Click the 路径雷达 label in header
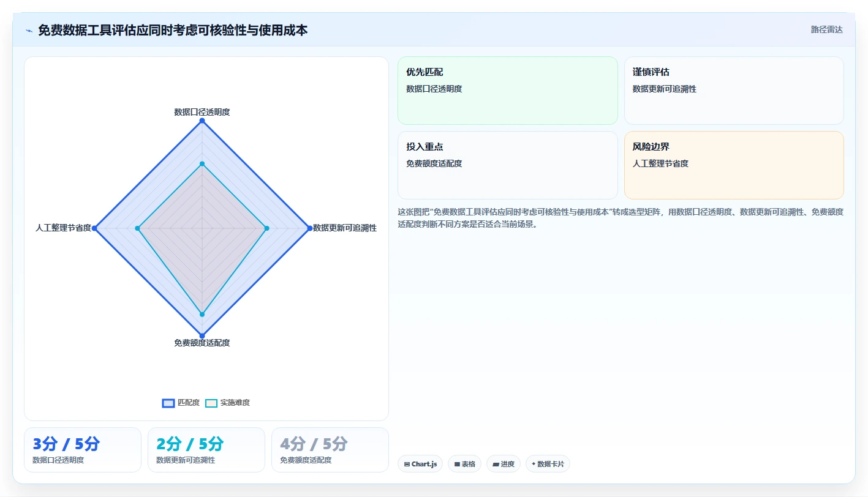868x497 pixels. 827,29
